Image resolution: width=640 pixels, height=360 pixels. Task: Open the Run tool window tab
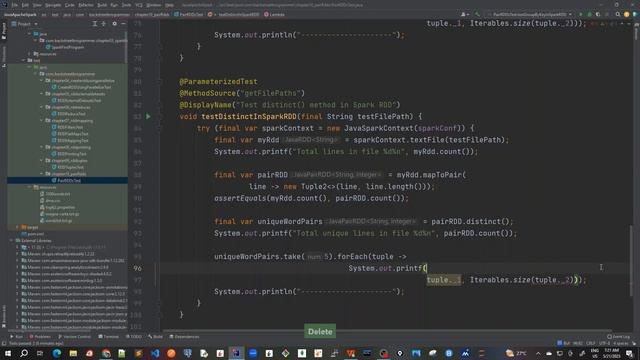(17, 337)
